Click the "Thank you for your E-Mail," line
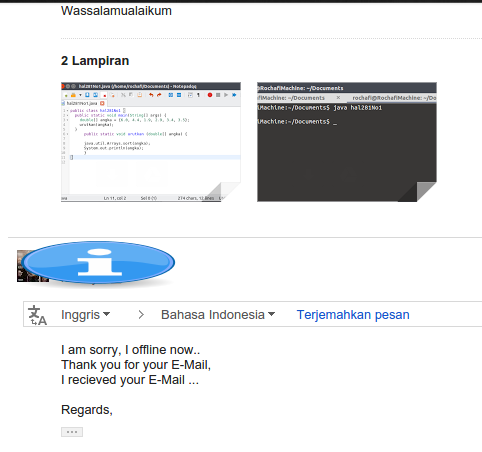The width and height of the screenshot is (482, 452). 136,365
